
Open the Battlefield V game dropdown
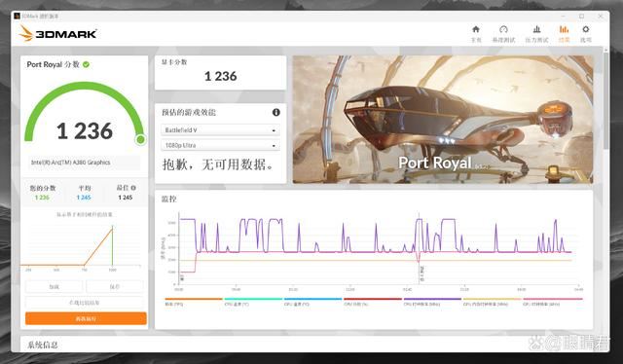click(x=220, y=130)
